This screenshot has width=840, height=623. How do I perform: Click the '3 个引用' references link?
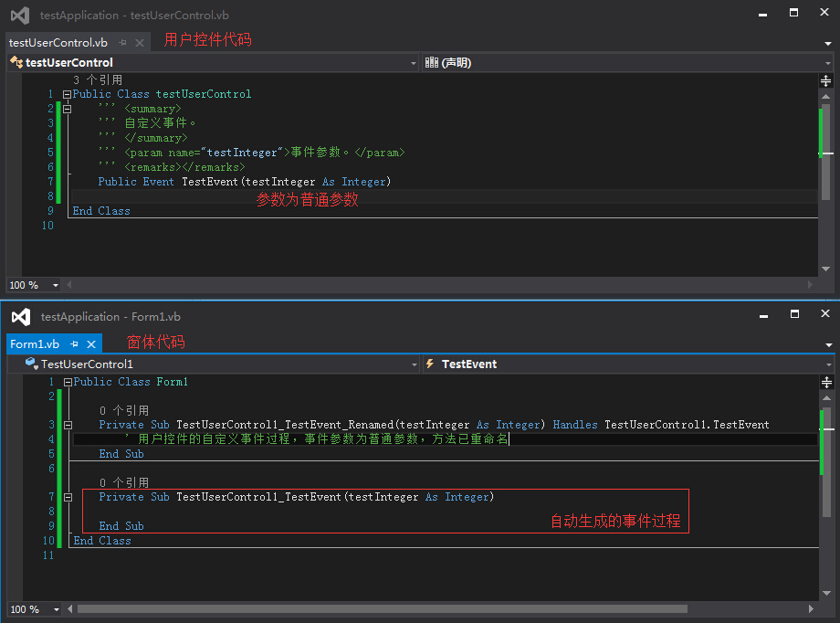98,79
